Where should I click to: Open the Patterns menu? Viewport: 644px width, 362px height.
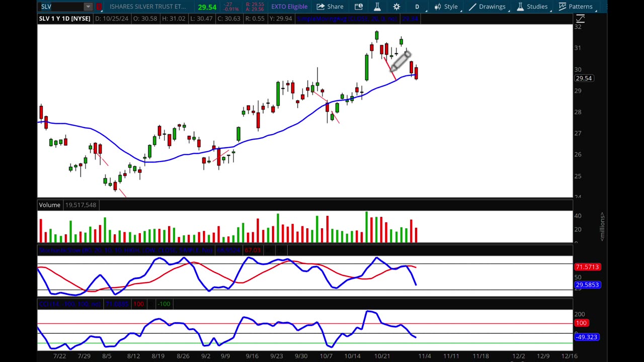[x=575, y=7]
